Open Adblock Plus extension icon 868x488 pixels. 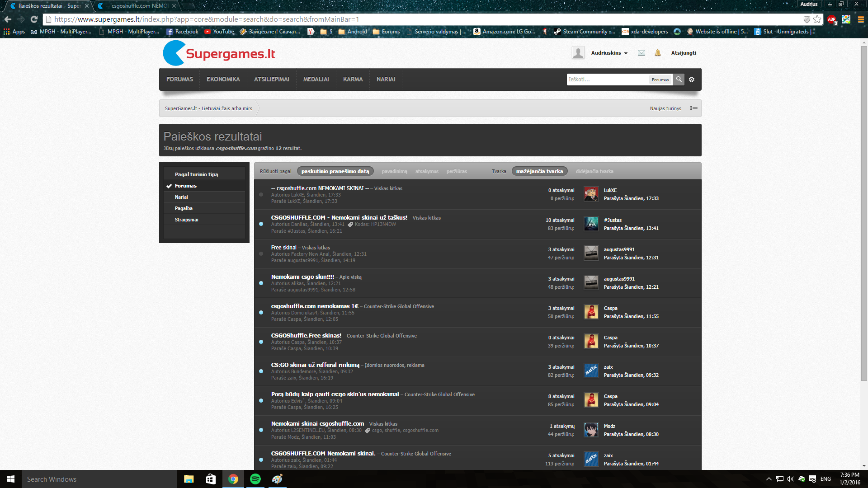coord(832,19)
